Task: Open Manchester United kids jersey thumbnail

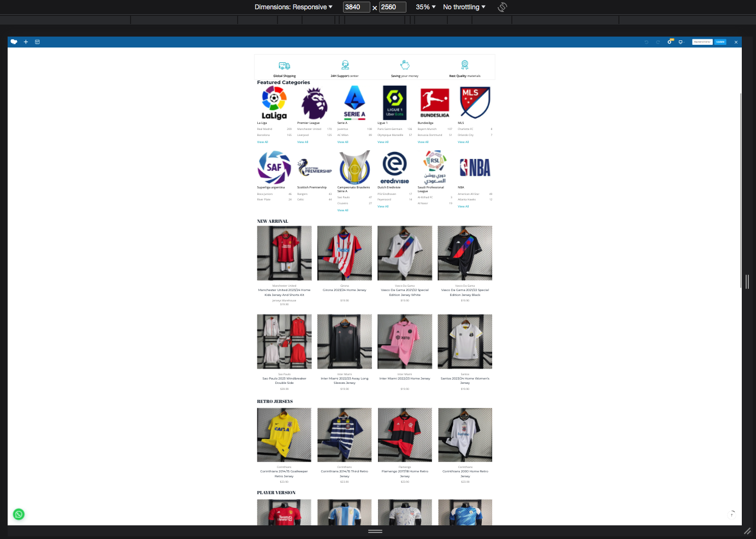Action: click(x=285, y=253)
